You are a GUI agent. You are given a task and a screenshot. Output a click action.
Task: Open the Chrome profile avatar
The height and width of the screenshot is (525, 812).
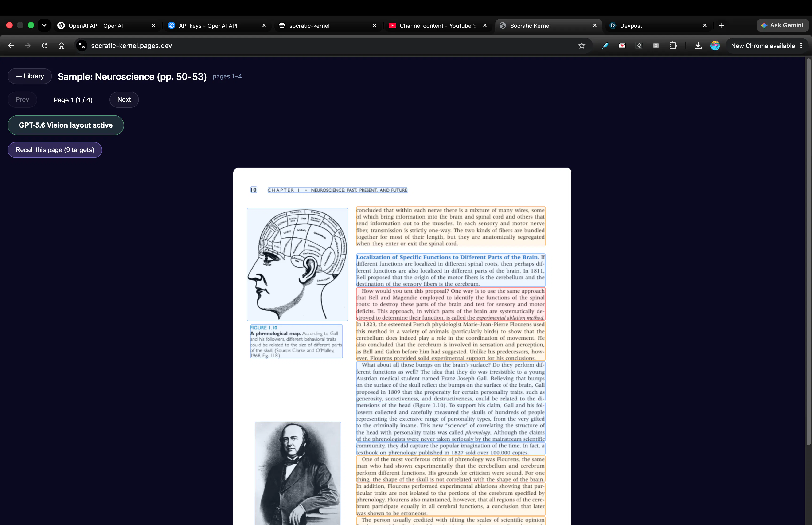[715, 46]
